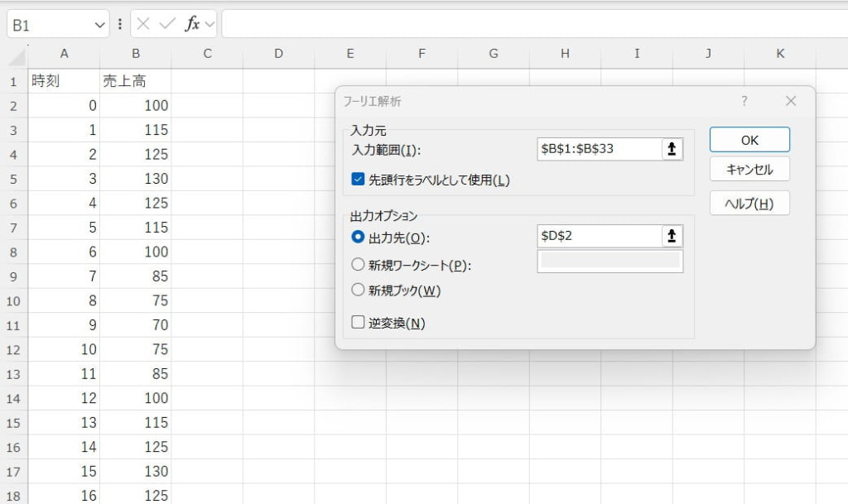Select the 新規ワークシート radio button
This screenshot has width=848, height=504.
[358, 265]
